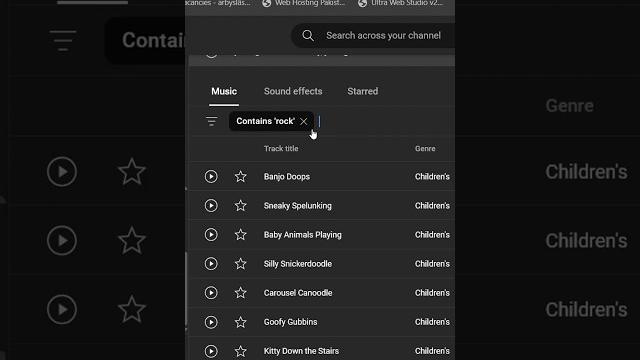
Task: Play the Banjo Doops track
Action: click(x=211, y=176)
